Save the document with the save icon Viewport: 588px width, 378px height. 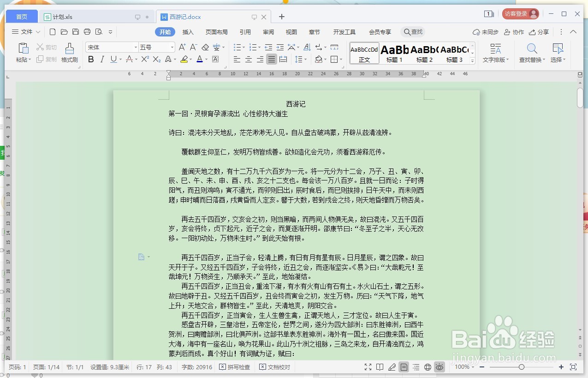point(76,32)
